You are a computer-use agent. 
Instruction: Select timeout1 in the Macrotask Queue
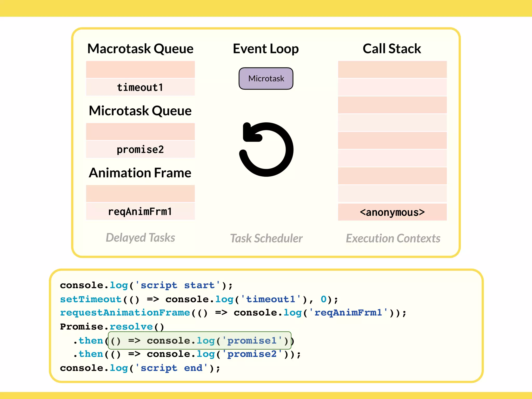click(140, 87)
